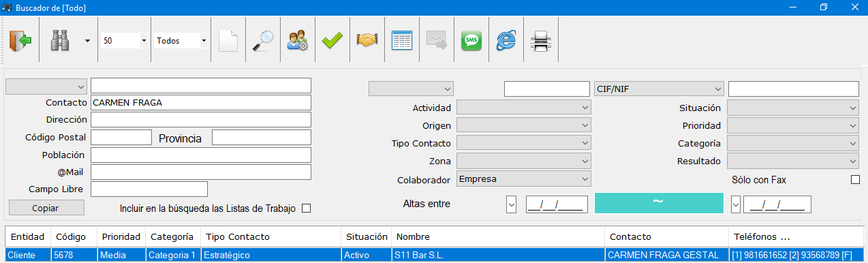The width and height of the screenshot is (868, 263).
Task: Sort by the Entidad column header
Action: 28,236
